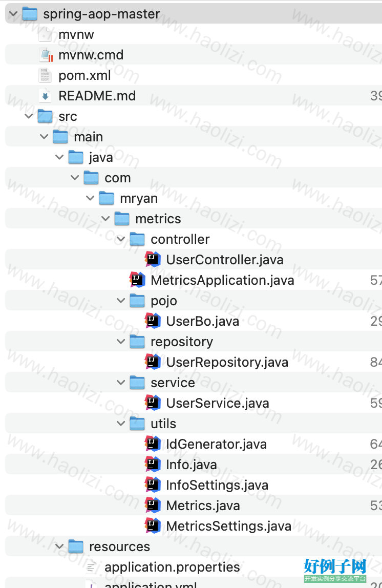
Task: Click the IntelliJ icon of UserRepository.java
Action: [x=153, y=362]
